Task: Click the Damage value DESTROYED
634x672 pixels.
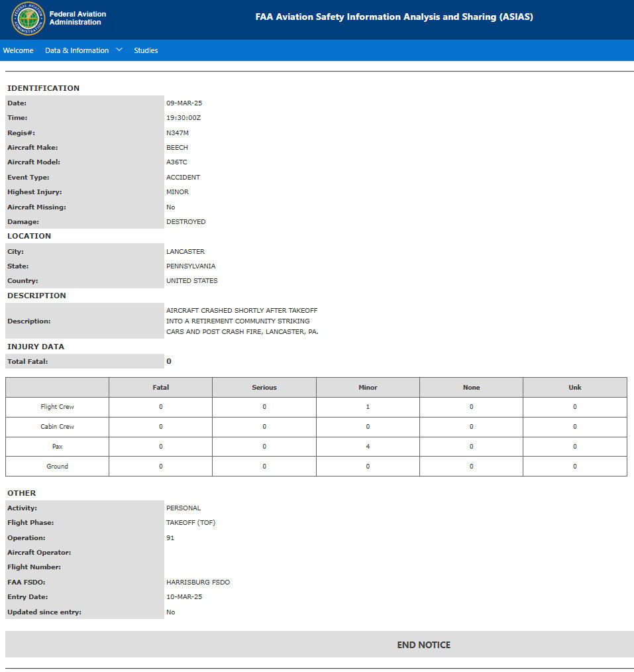Action: coord(186,221)
